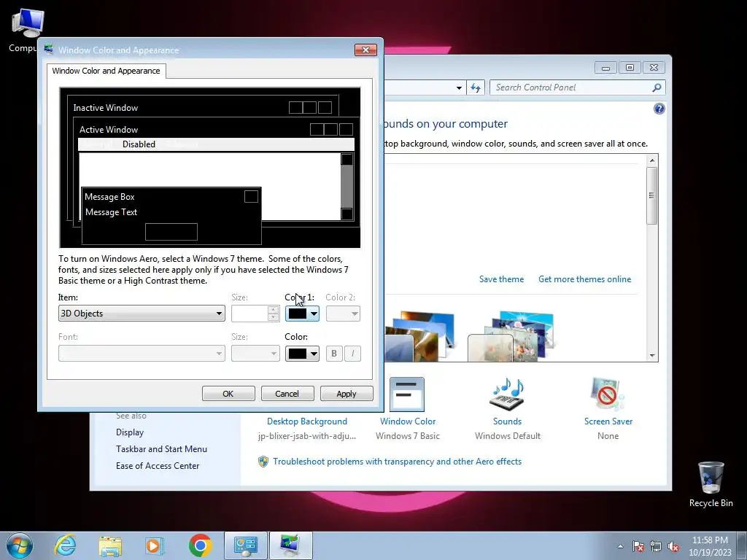747x560 pixels.
Task: Click the Screen Saver icon
Action: [608, 394]
